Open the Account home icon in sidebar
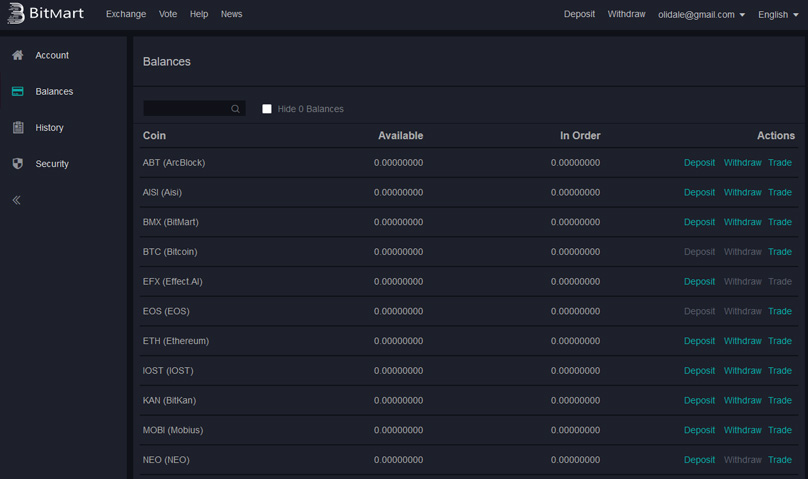This screenshot has width=808, height=479. pyautogui.click(x=18, y=55)
